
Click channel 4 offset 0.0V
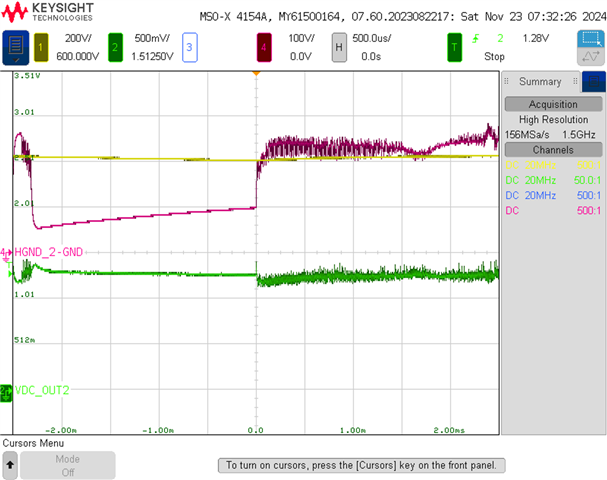(301, 57)
